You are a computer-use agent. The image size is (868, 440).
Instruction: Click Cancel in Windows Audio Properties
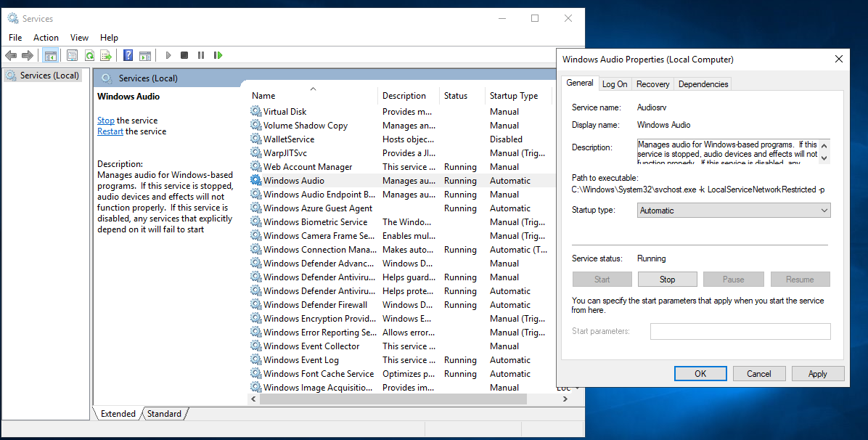[x=759, y=373]
